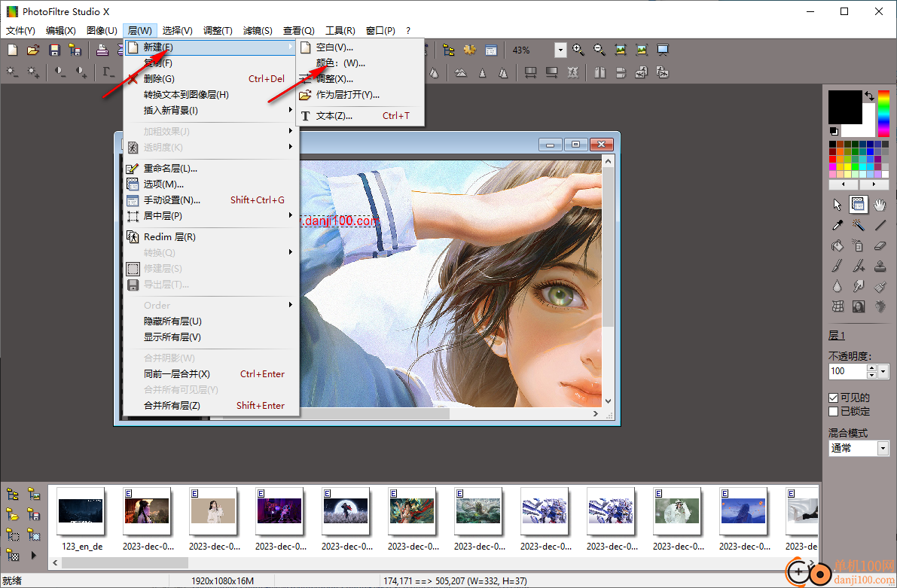897x588 pixels.
Task: Choose 文本(Z)... in the submenu
Action: pyautogui.click(x=360, y=115)
